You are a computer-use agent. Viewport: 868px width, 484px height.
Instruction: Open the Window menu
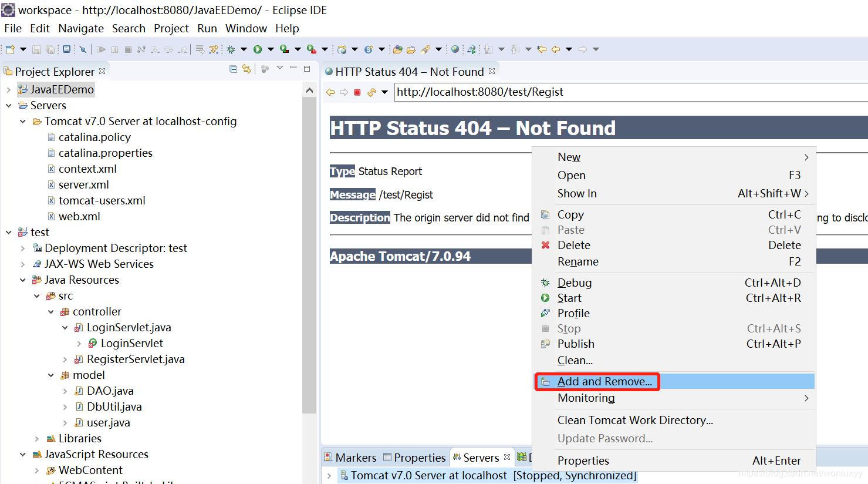tap(246, 28)
